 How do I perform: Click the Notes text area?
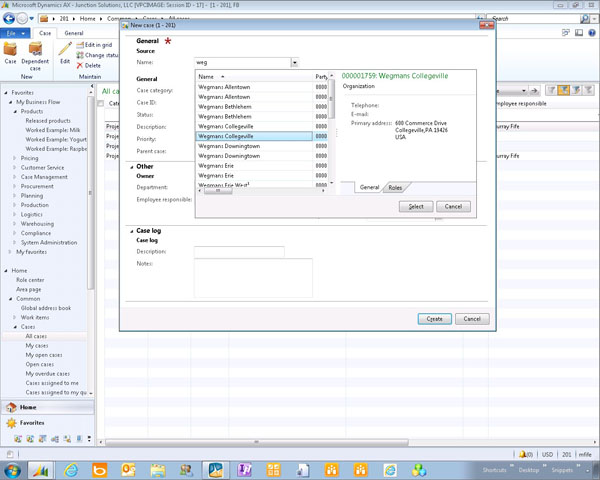pos(253,278)
